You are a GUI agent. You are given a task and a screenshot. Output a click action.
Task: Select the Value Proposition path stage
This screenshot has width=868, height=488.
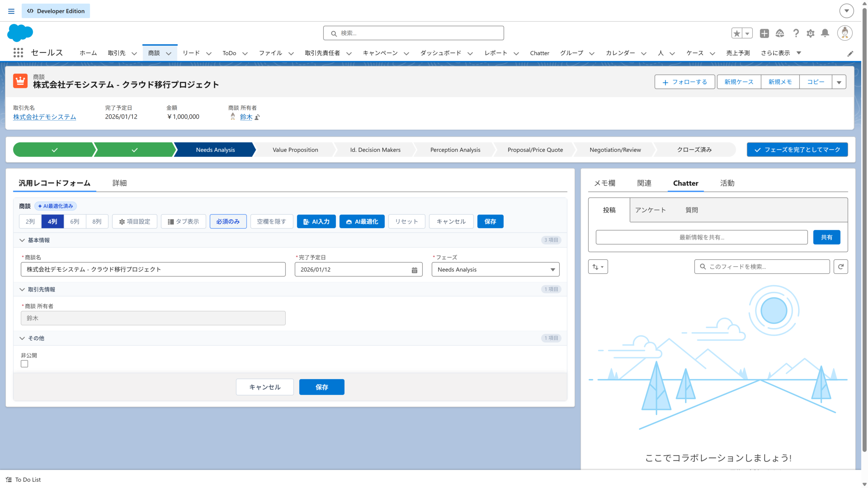[x=295, y=150]
